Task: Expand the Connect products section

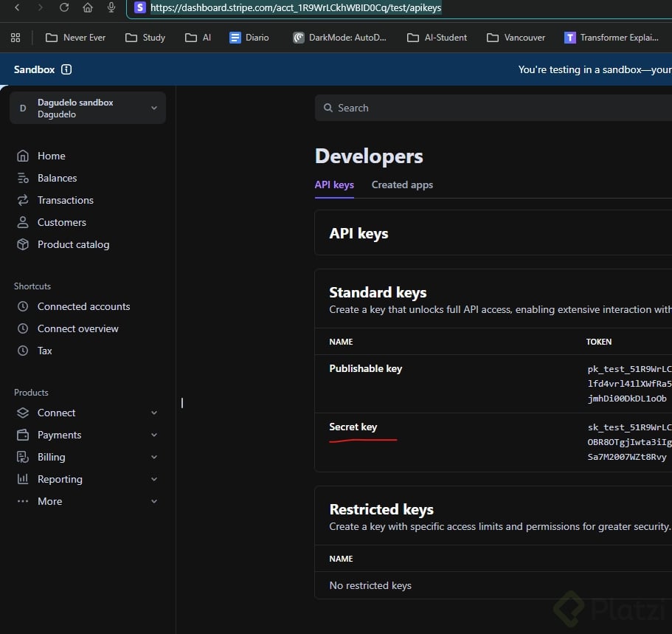Action: 154,413
